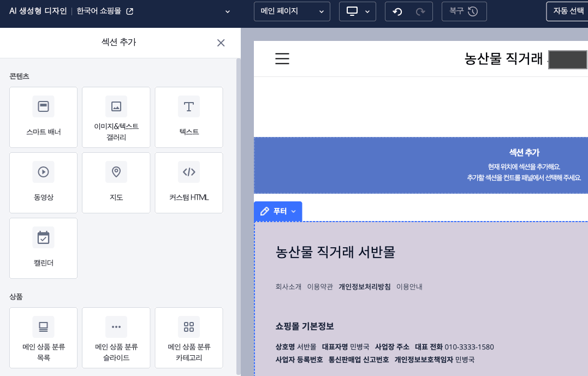Viewport: 588px width, 376px height.
Task: Add a 스마트 배너 section
Action: 43,117
